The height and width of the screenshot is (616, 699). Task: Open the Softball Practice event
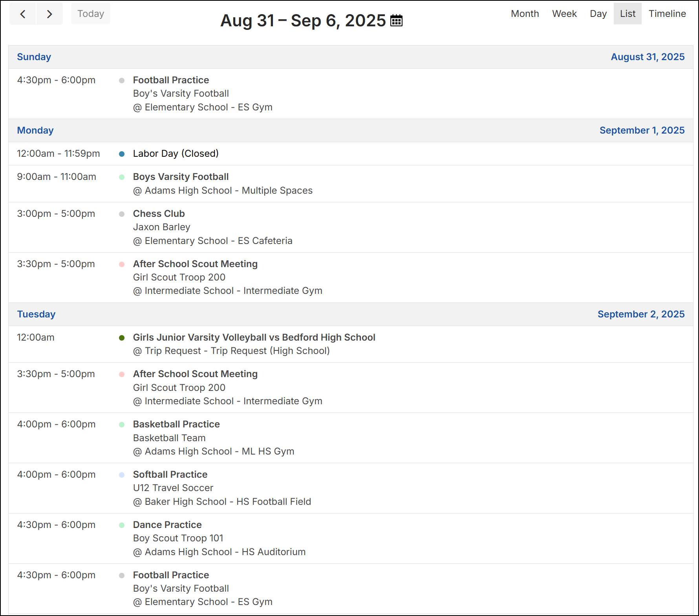[170, 475]
